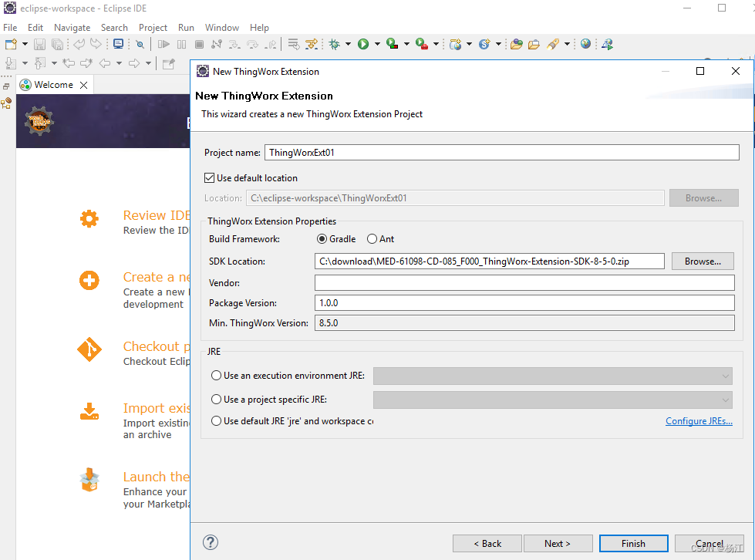Click the Last Edit Location icon
755x560 pixels.
(x=69, y=63)
